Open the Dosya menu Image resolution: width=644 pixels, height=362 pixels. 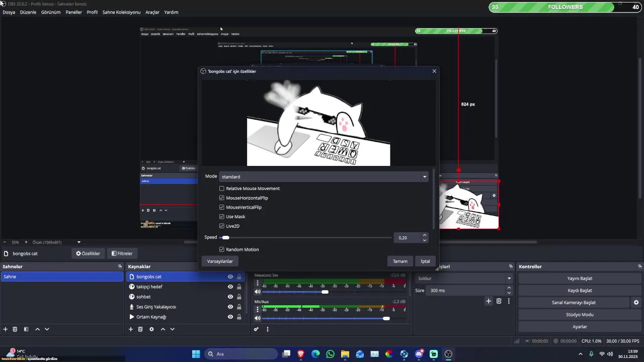tap(9, 12)
